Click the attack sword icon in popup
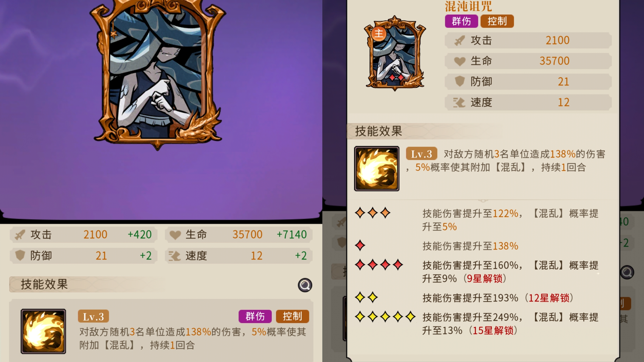Image resolution: width=644 pixels, height=362 pixels. (460, 41)
